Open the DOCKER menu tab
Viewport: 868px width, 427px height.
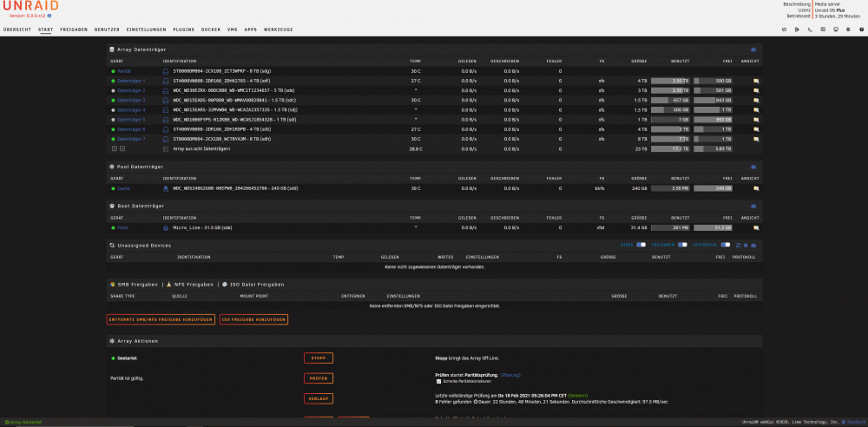click(211, 30)
